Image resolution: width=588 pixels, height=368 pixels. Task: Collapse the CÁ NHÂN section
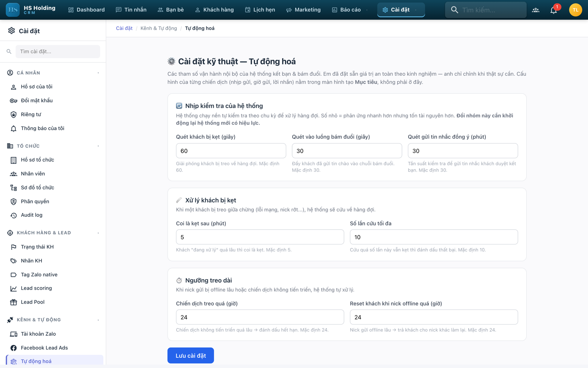pyautogui.click(x=98, y=73)
